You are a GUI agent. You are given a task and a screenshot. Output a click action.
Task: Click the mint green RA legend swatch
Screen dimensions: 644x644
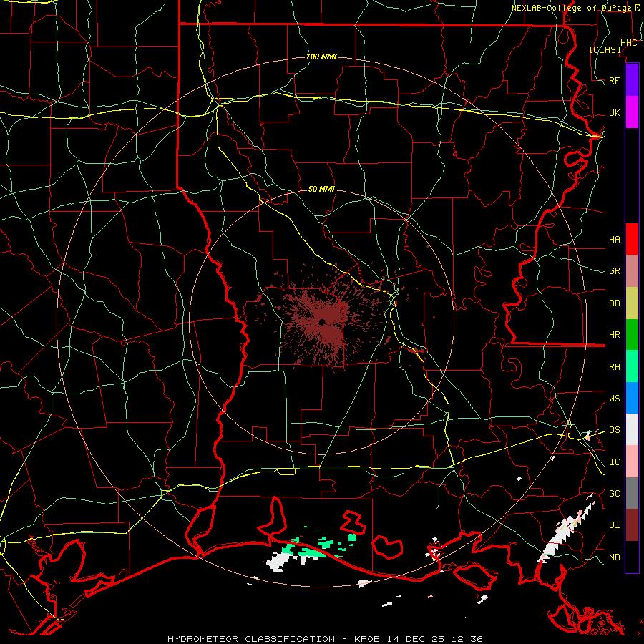click(x=632, y=366)
